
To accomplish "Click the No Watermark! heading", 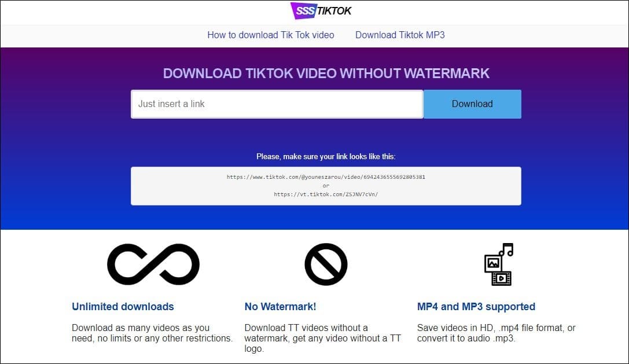I will [281, 307].
